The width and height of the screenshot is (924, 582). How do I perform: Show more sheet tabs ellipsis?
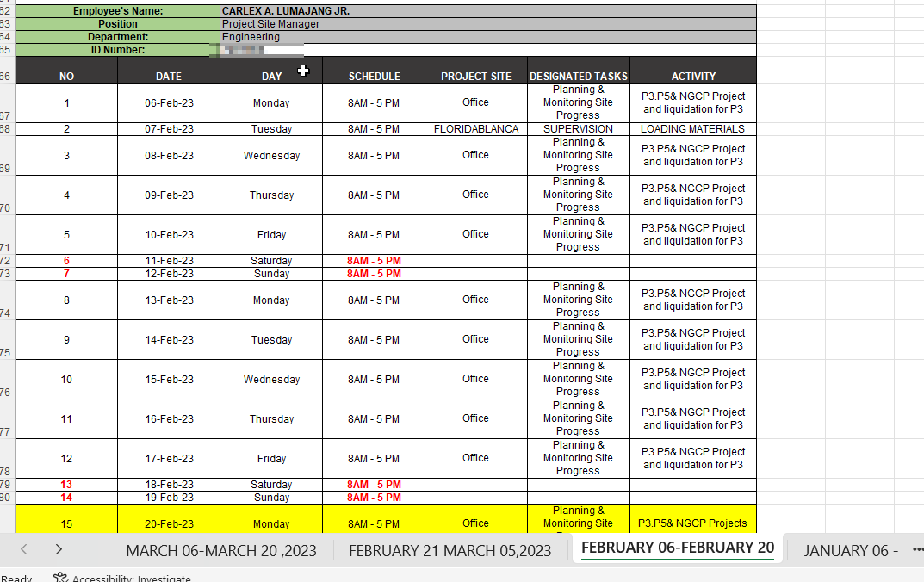pyautogui.click(x=917, y=549)
